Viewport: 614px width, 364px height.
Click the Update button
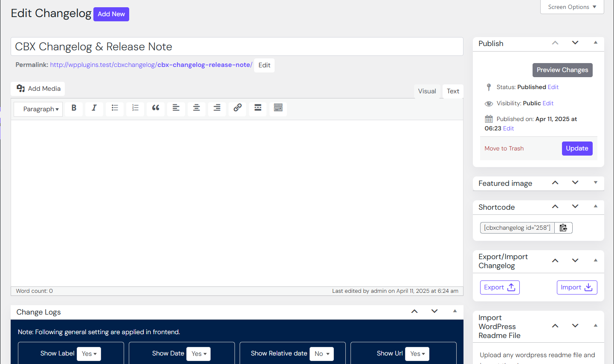point(577,148)
